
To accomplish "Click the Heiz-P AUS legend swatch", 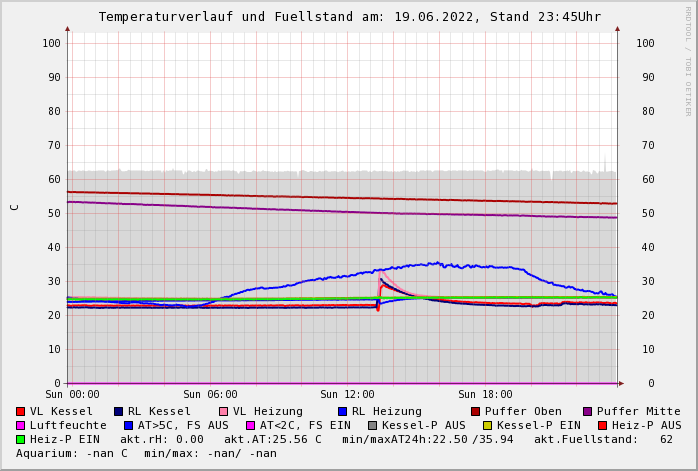I will coord(602,425).
